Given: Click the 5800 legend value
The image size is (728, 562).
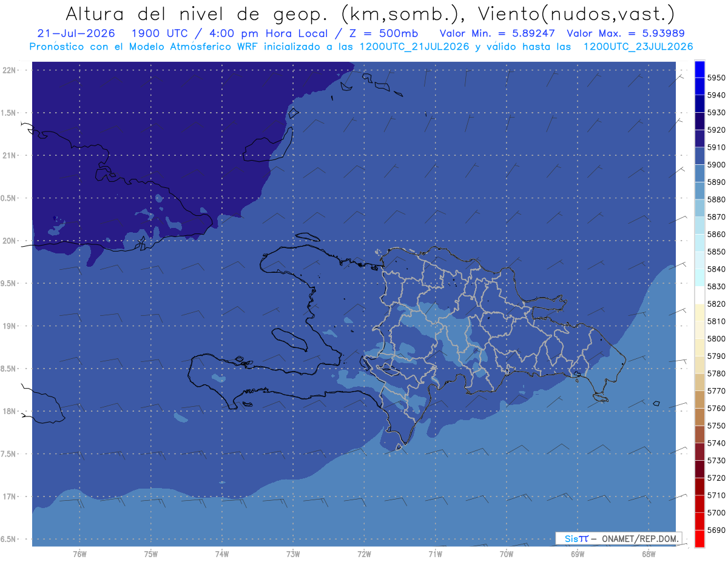Looking at the screenshot, I should (716, 339).
